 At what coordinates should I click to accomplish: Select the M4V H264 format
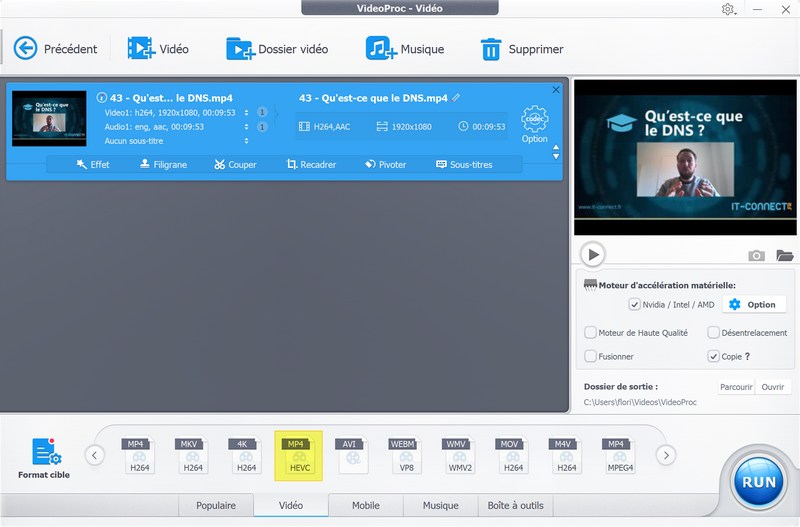pyautogui.click(x=564, y=455)
